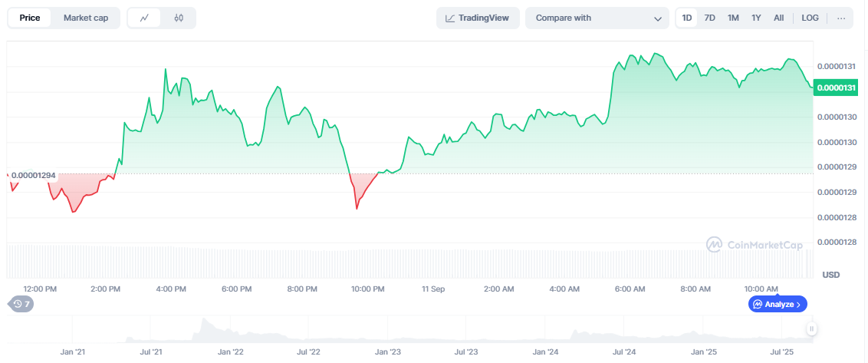This screenshot has height=363, width=868.
Task: Click the history clock badge showing 7
Action: click(21, 304)
